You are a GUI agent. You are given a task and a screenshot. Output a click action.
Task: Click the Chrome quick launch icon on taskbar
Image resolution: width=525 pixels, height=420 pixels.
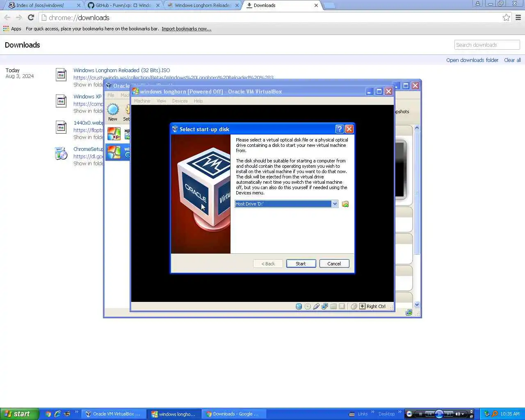[48, 414]
